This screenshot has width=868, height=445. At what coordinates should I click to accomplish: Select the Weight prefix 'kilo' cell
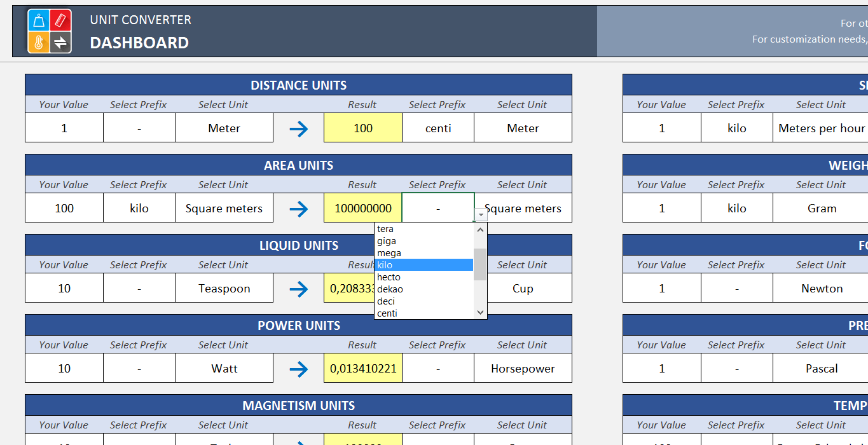point(737,208)
